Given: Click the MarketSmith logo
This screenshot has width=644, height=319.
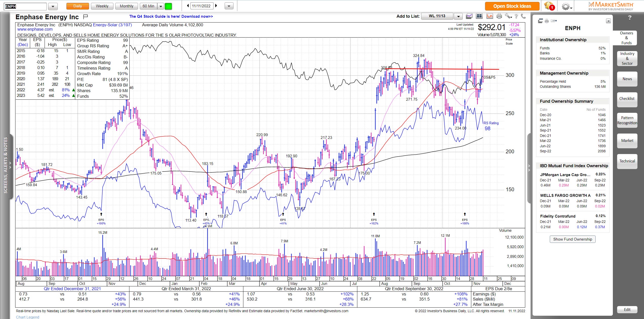Looking at the screenshot, I should click(611, 6).
